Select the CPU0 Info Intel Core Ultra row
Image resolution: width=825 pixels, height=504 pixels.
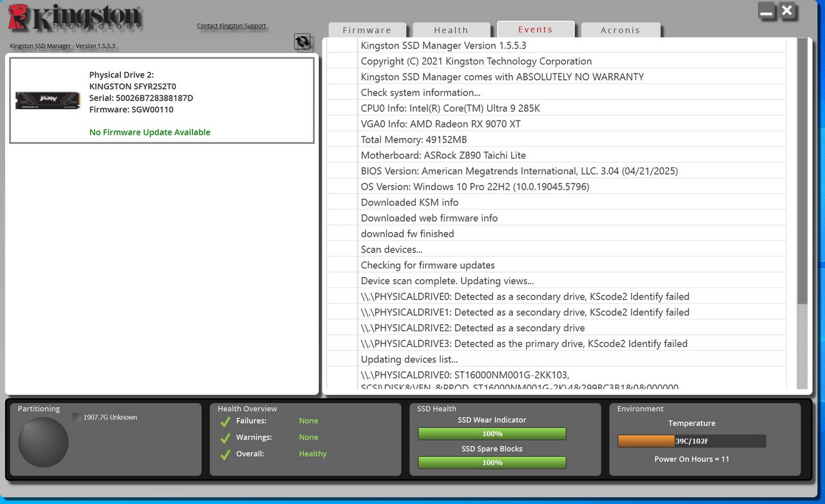coord(556,108)
